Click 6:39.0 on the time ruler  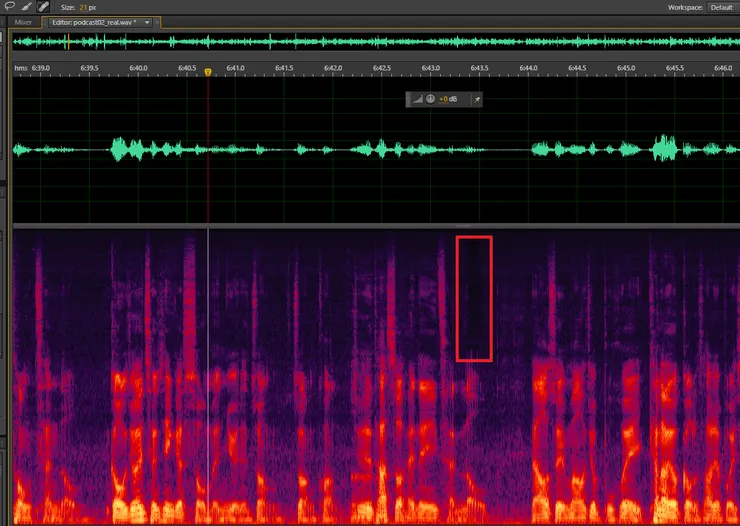[41, 68]
